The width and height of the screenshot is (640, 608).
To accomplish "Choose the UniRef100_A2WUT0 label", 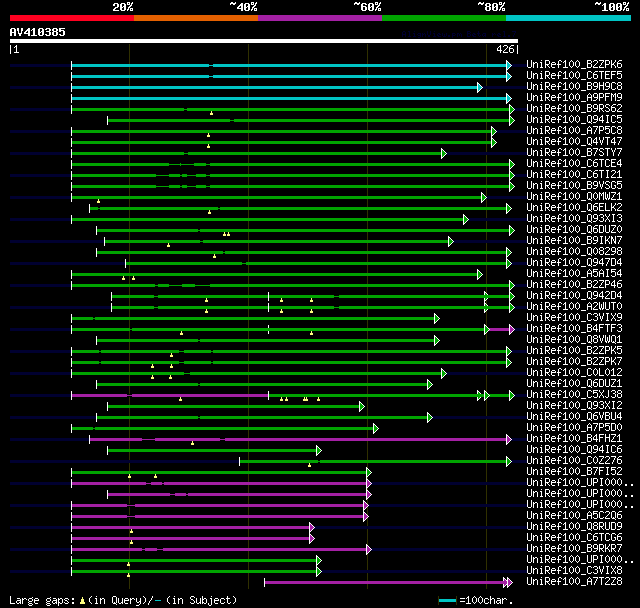I will [574, 307].
